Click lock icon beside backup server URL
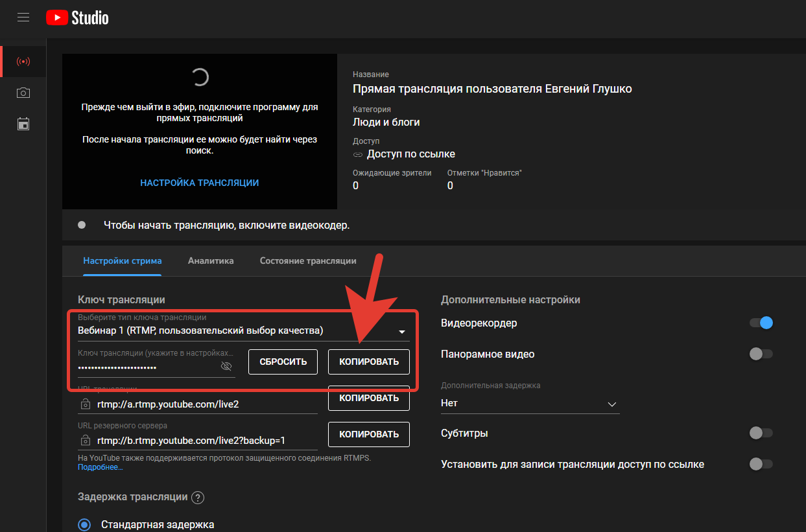The height and width of the screenshot is (532, 806). (85, 441)
